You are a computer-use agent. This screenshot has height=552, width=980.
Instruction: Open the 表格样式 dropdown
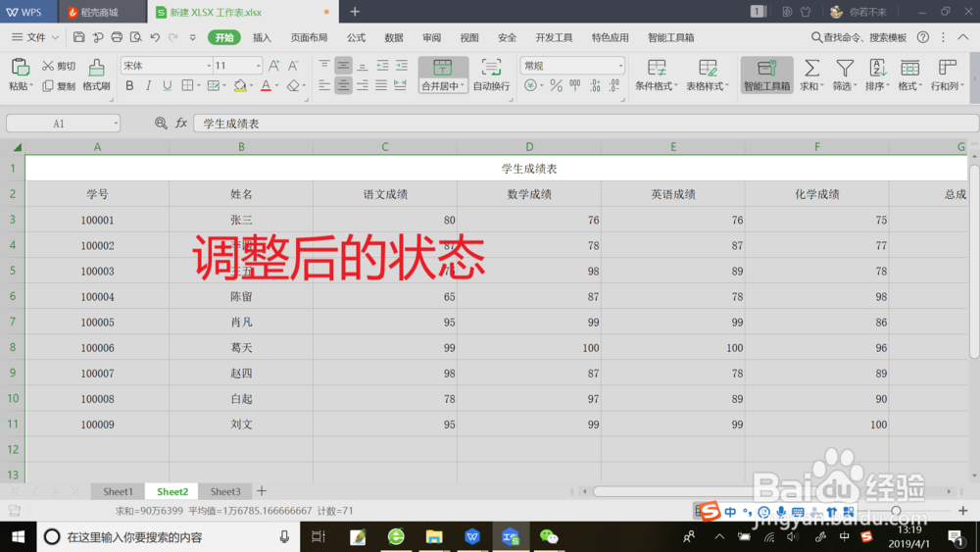coord(708,75)
